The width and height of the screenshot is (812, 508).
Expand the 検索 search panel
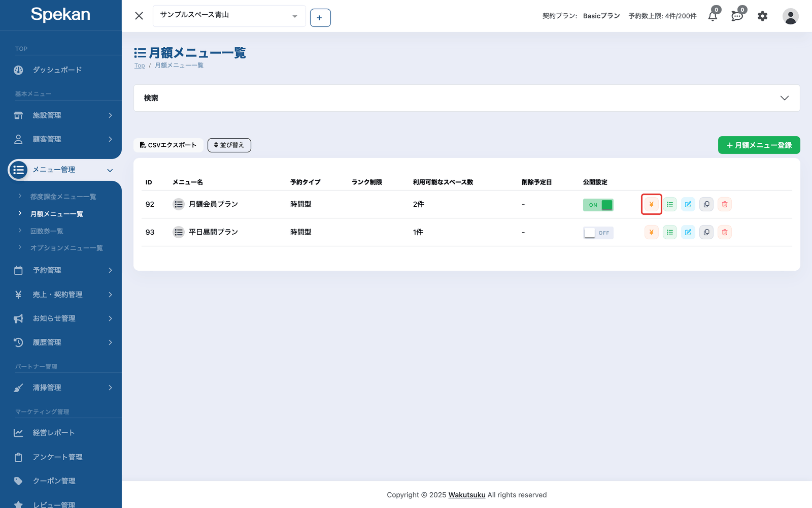click(467, 98)
